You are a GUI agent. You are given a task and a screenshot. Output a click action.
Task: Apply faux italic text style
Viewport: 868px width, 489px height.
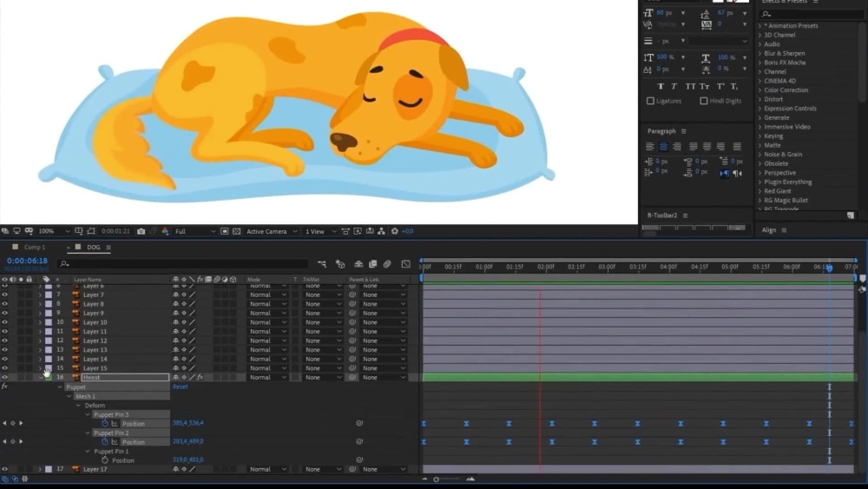(674, 86)
